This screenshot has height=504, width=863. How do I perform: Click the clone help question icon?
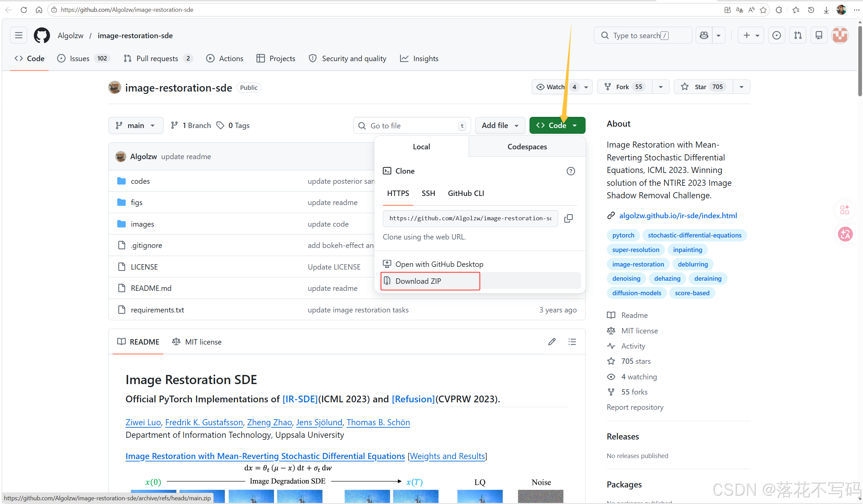[x=570, y=171]
